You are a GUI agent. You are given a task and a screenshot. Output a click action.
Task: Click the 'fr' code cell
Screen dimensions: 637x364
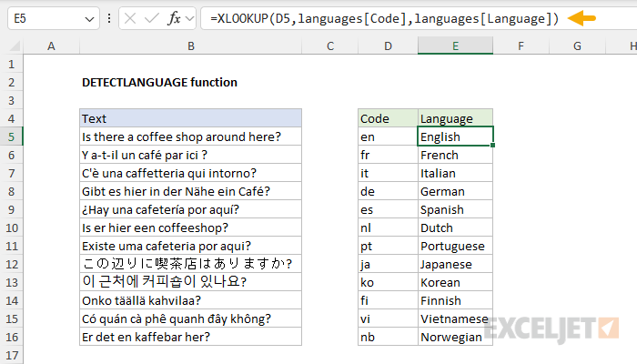[388, 155]
